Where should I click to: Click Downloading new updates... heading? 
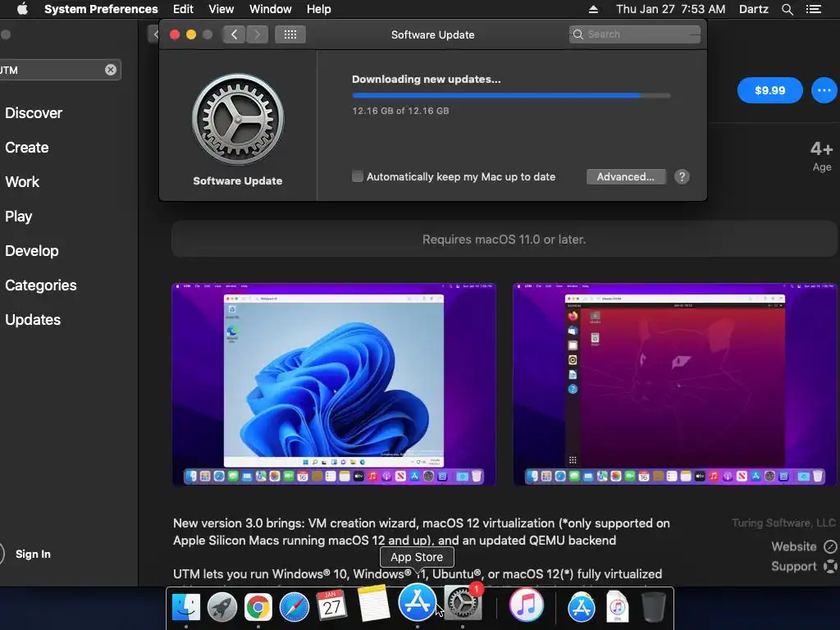tap(427, 80)
